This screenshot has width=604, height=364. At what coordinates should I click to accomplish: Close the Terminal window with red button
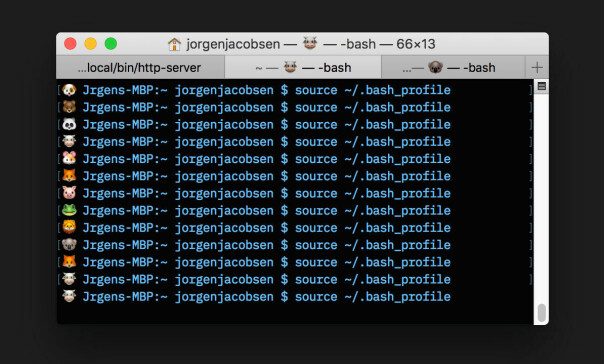coord(70,44)
